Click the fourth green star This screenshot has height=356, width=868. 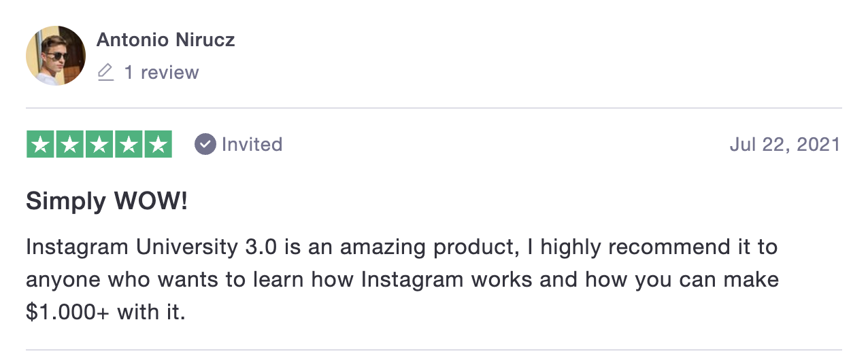click(x=129, y=144)
